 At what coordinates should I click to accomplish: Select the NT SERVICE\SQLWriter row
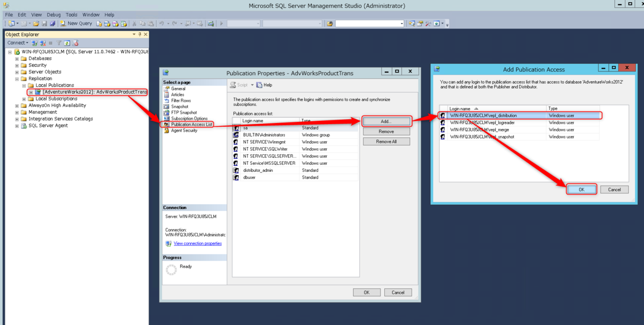pos(296,149)
